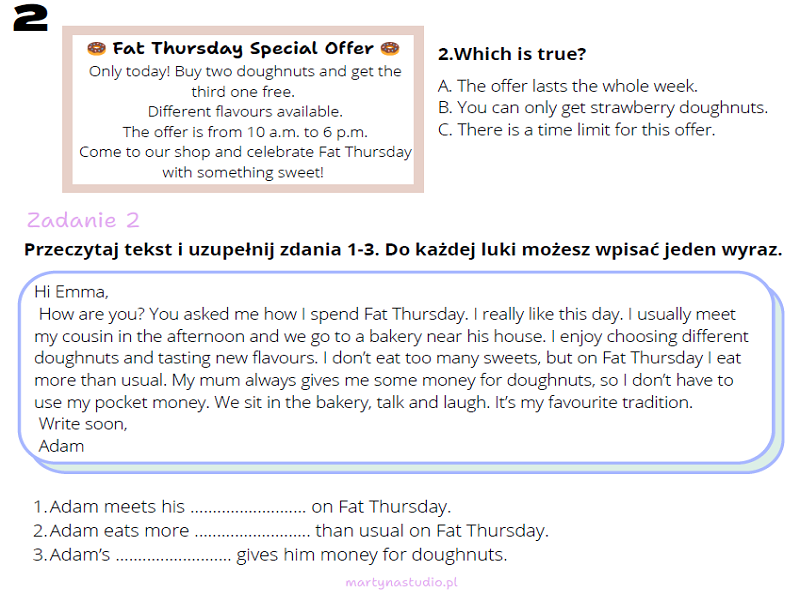The width and height of the screenshot is (800, 600).
Task: Click the "Adam" signature in the letter
Action: 61,446
